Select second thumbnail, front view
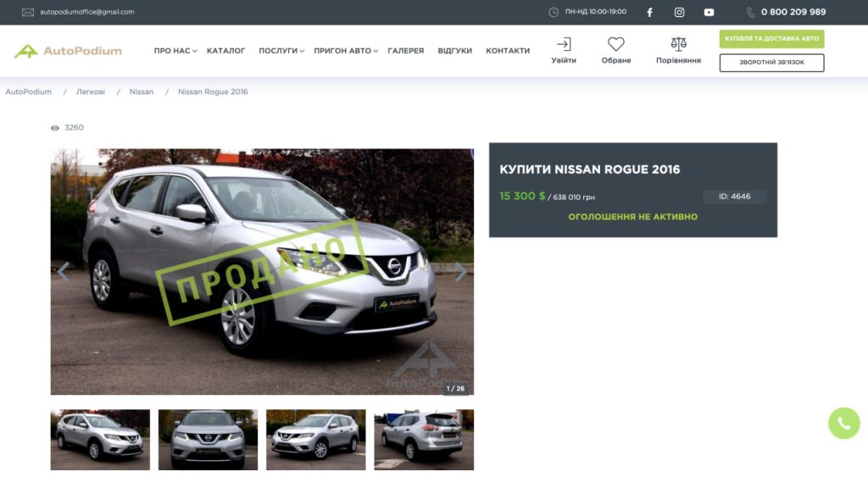The width and height of the screenshot is (868, 477). (x=209, y=440)
